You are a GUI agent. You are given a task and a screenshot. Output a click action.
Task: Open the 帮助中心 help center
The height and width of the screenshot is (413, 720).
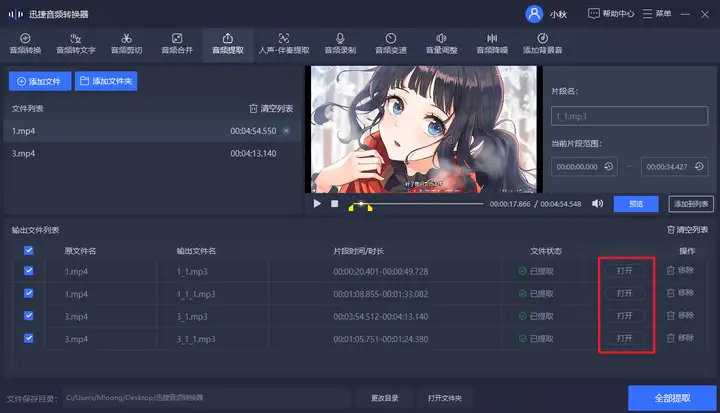click(x=611, y=14)
